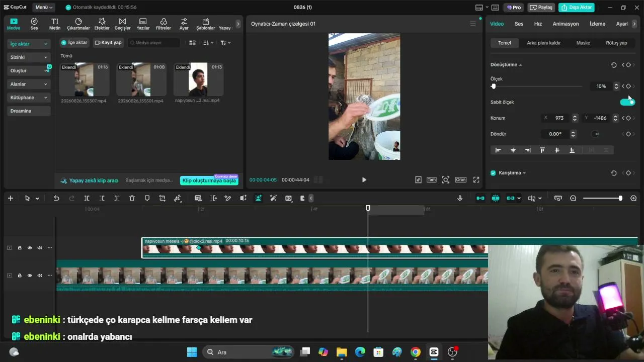Lock the bottom video track

click(x=20, y=276)
